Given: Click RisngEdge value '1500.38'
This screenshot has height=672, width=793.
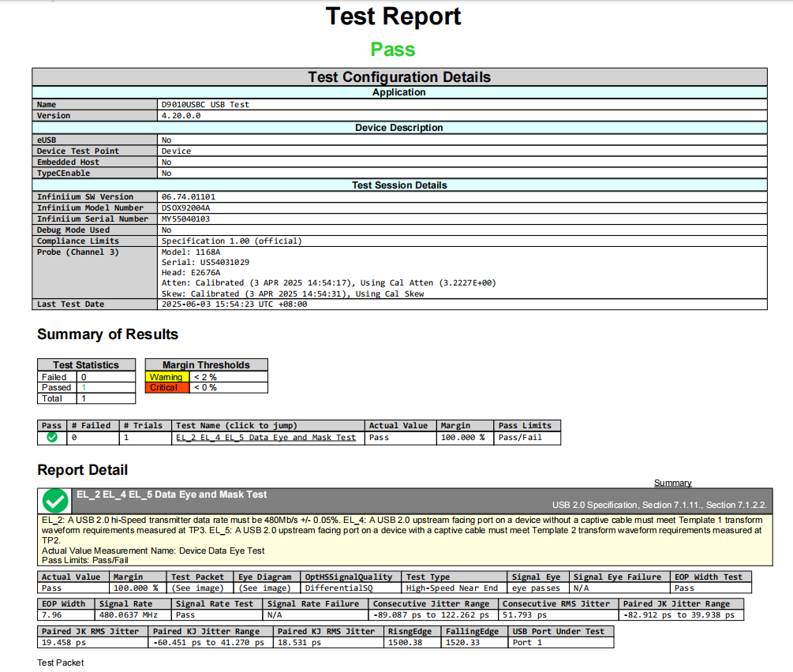Looking at the screenshot, I should click(405, 643).
